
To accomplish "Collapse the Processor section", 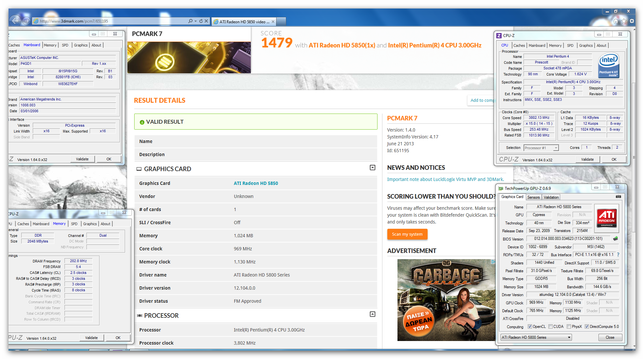I will (373, 314).
